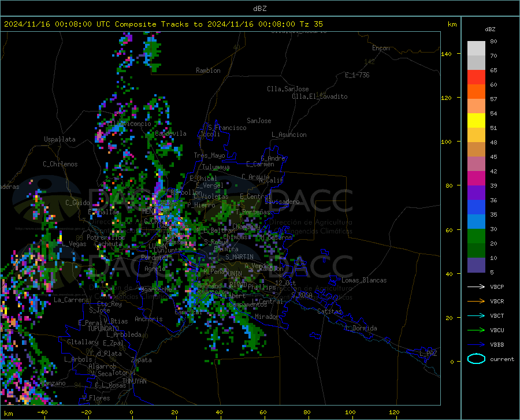Click the dBZ title at top
Screen dimensions: 520x420
[259, 9]
